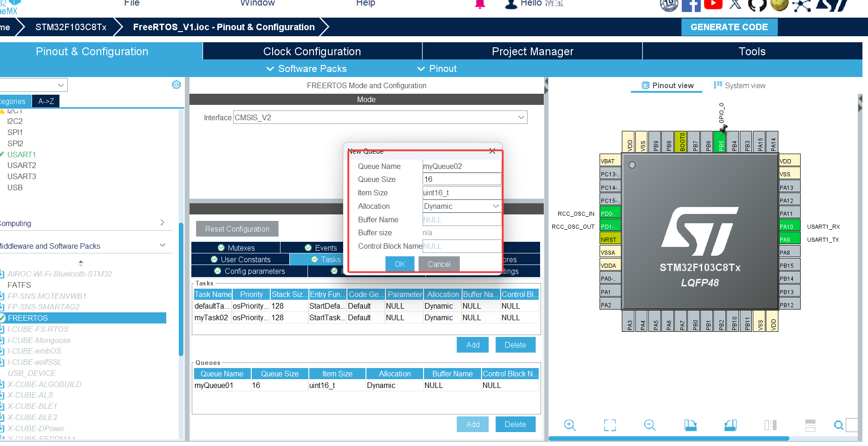Viewport: 868px width, 446px height.
Task: Open the GitHub link icon
Action: 757,5
